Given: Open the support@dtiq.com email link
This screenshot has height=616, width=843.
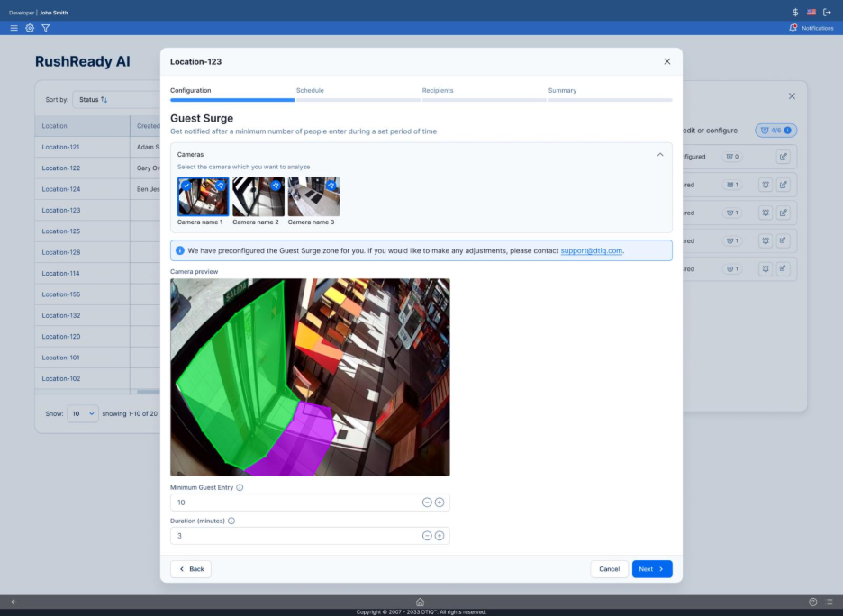Looking at the screenshot, I should point(591,250).
